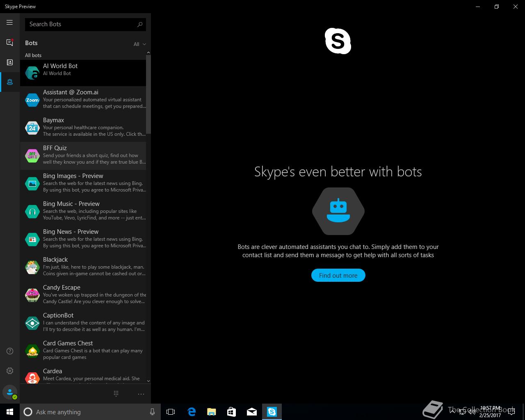Click Blackjack bot avatar
This screenshot has height=420, width=525.
[x=32, y=267]
